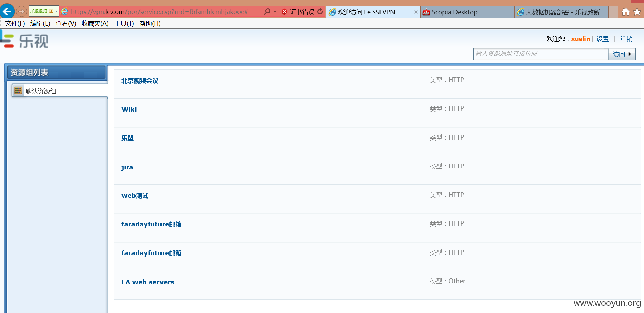Click the 乐视 logo
The height and width of the screenshot is (313, 644).
24,41
